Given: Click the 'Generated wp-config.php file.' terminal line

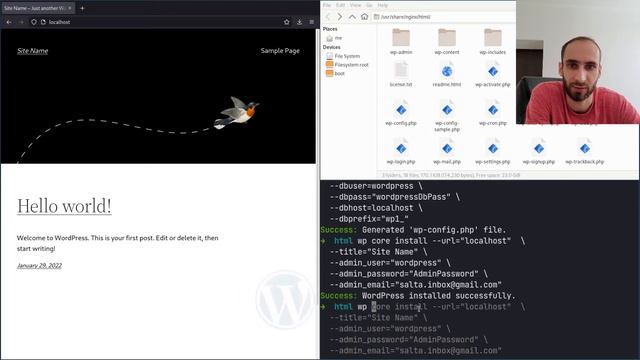Looking at the screenshot, I should click(x=413, y=230).
